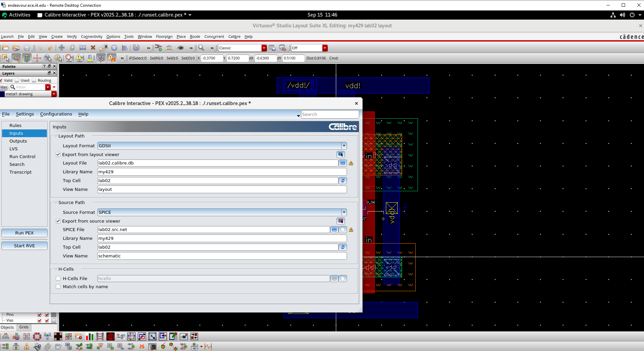Toggle the Valid layers checkbox in Palette
Screen dimensions: 644x351
[x=1, y=80]
